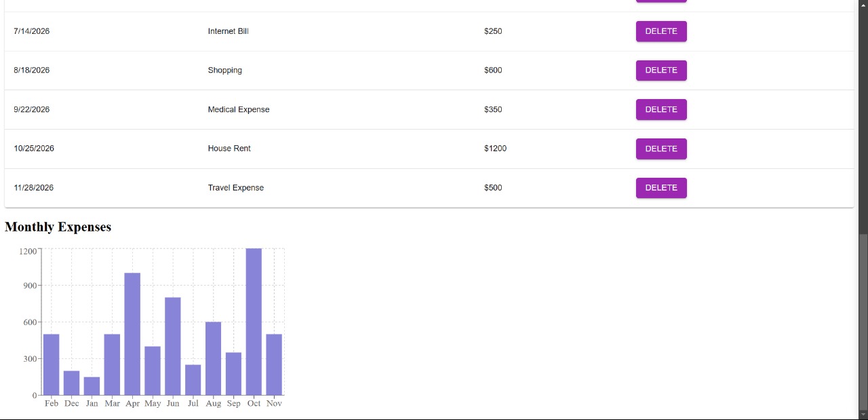Remove the Medical Expense entry
This screenshot has width=868, height=420.
coord(661,109)
